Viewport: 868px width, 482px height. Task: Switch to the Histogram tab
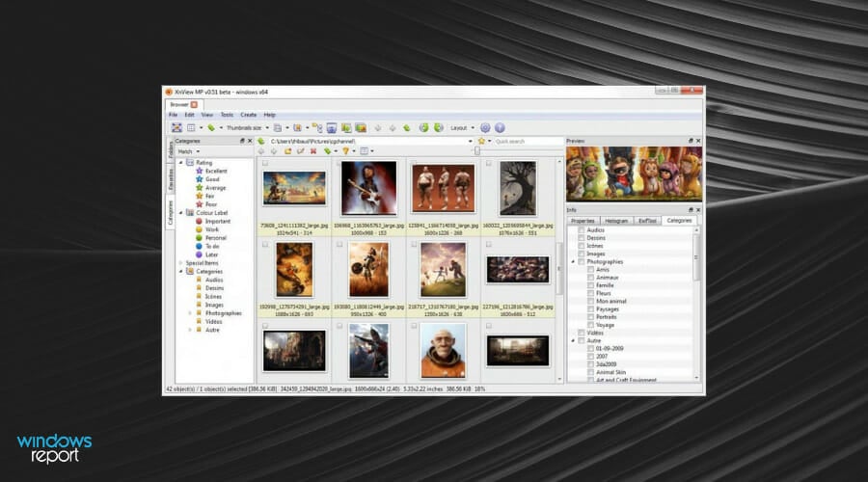point(615,221)
